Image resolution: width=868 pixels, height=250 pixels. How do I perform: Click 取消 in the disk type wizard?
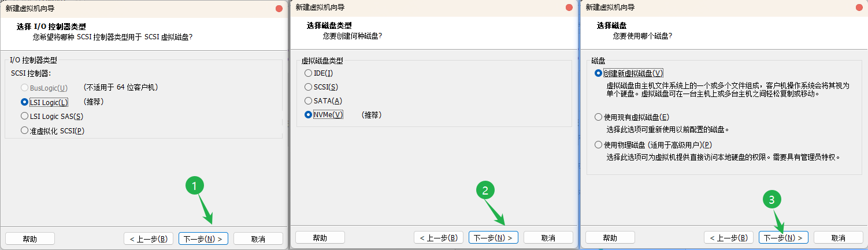(x=548, y=237)
